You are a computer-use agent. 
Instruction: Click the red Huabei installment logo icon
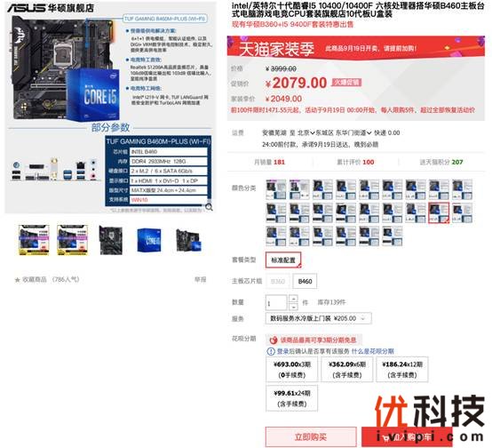click(x=274, y=340)
